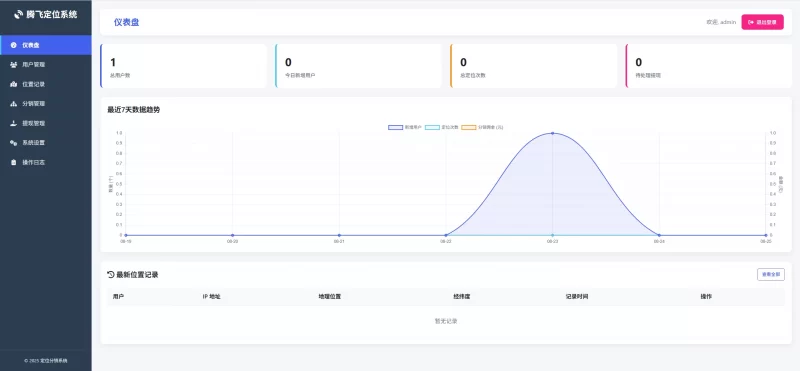Click the 用户 column header
The image size is (800, 371).
118,296
